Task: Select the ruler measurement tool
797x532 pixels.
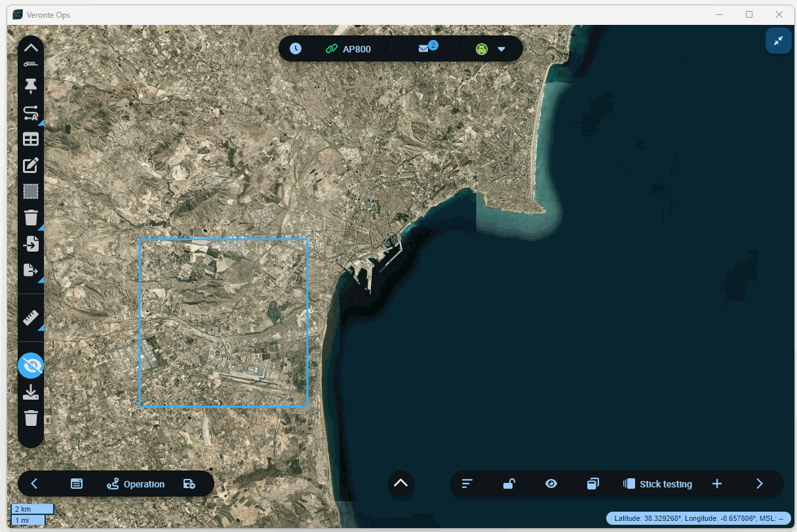Action: point(31,318)
